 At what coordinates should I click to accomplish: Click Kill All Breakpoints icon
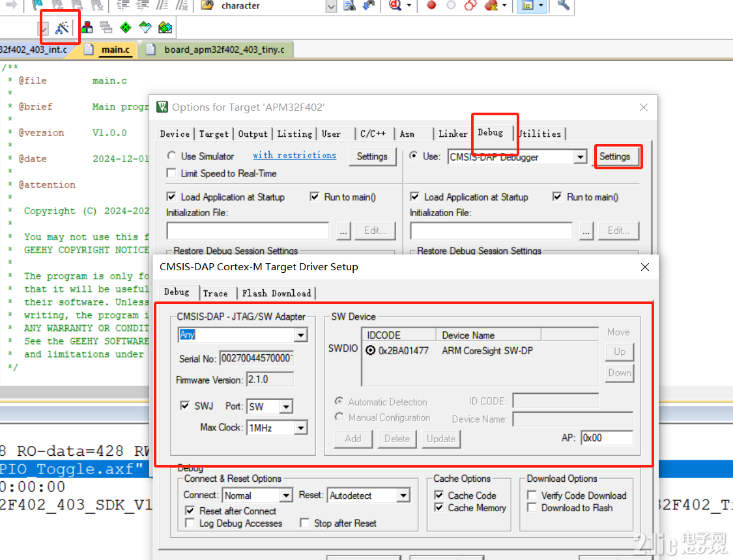coord(491,5)
